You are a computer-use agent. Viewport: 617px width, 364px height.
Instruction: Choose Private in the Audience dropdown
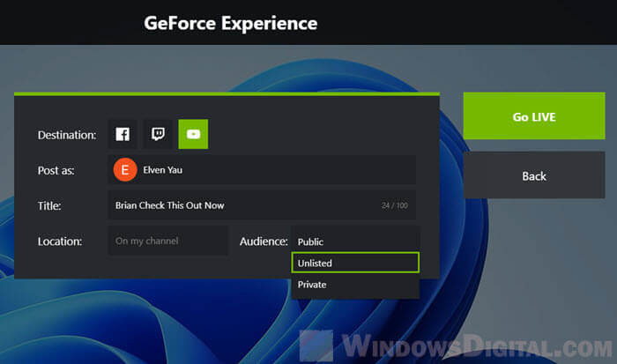[x=355, y=284]
